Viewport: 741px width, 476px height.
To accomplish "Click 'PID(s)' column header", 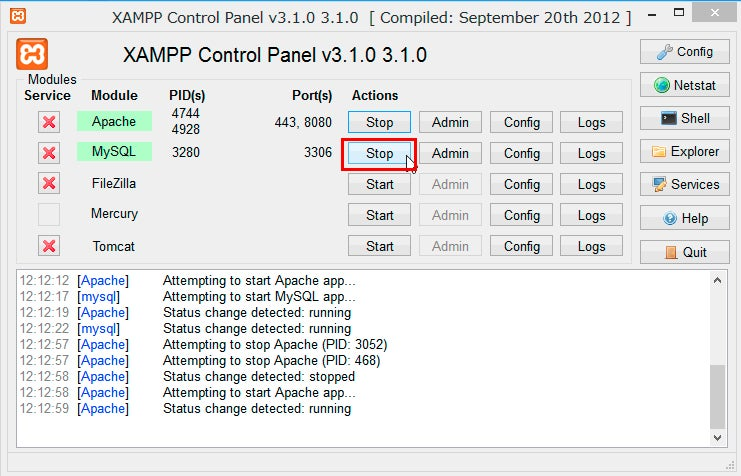I will point(187,96).
